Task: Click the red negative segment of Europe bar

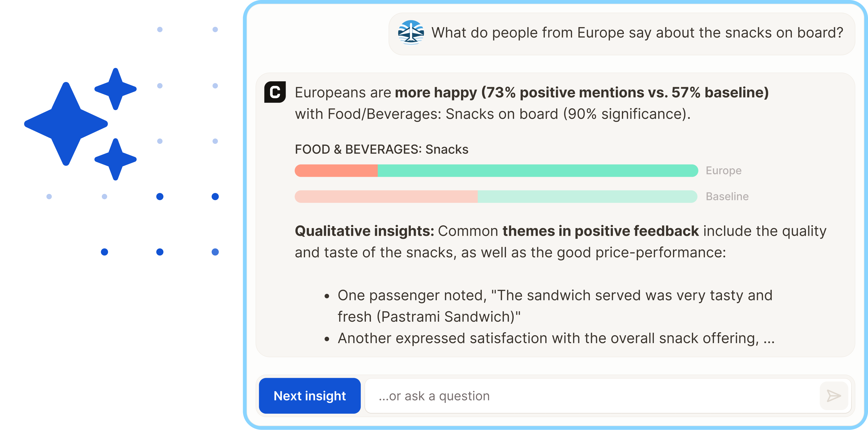Action: point(336,171)
